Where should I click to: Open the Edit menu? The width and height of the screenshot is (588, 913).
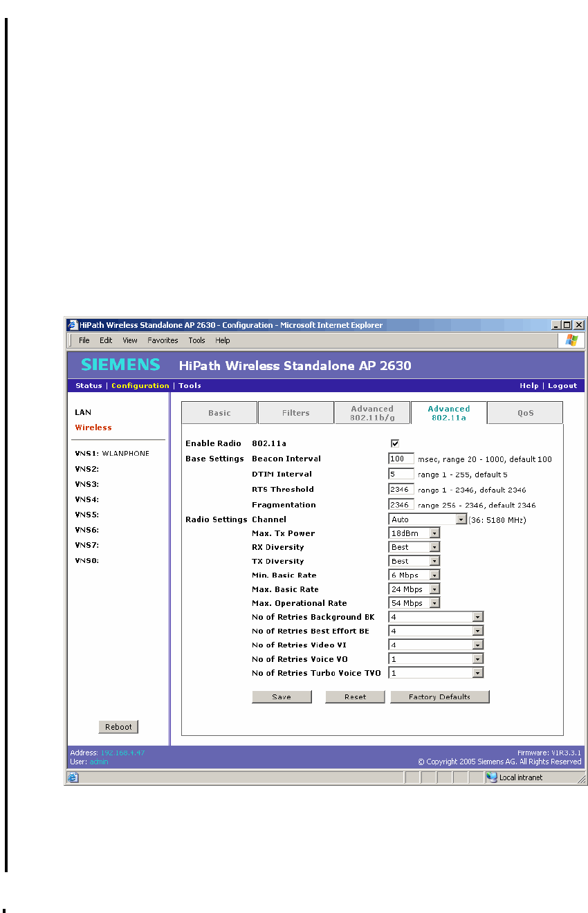coord(106,340)
